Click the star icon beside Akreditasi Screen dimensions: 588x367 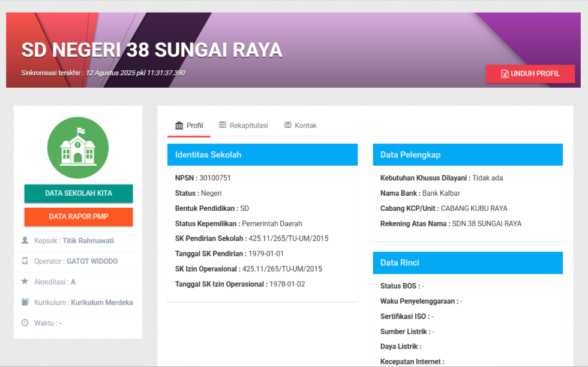25,282
